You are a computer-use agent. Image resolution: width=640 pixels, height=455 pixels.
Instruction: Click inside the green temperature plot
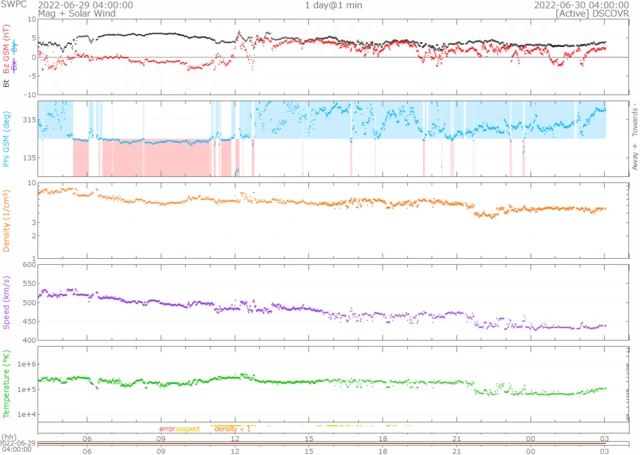click(333, 384)
